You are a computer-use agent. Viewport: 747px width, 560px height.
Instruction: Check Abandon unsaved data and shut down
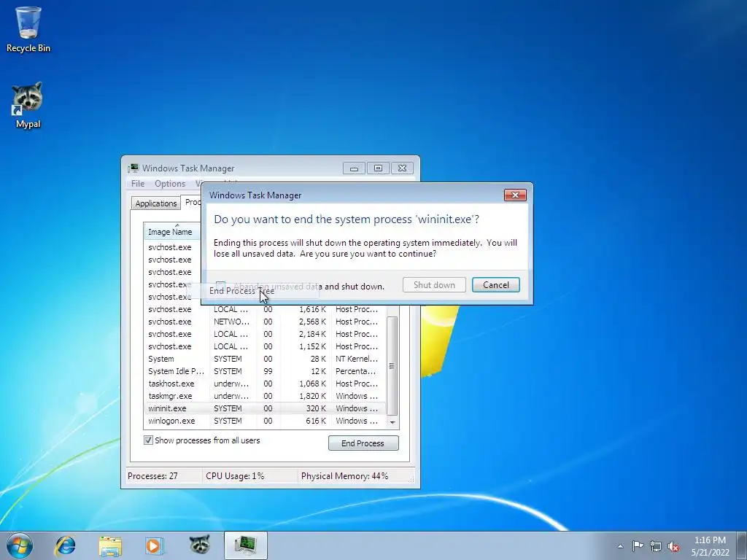click(x=220, y=286)
